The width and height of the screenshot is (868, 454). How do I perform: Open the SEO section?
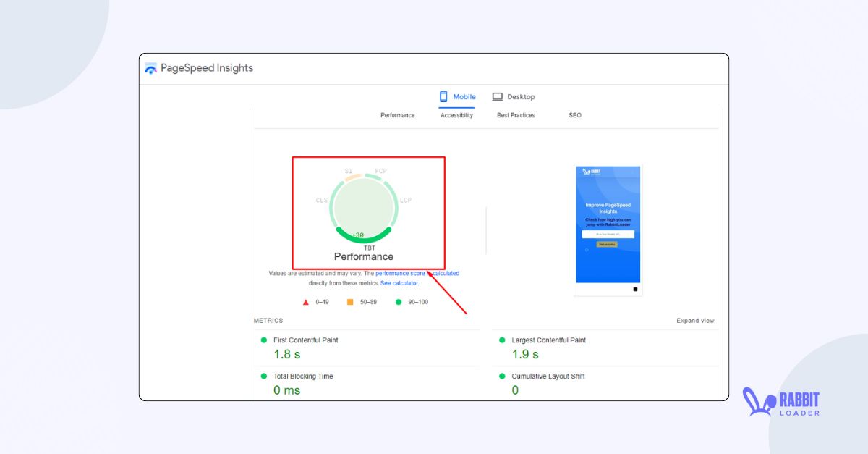[x=575, y=114]
